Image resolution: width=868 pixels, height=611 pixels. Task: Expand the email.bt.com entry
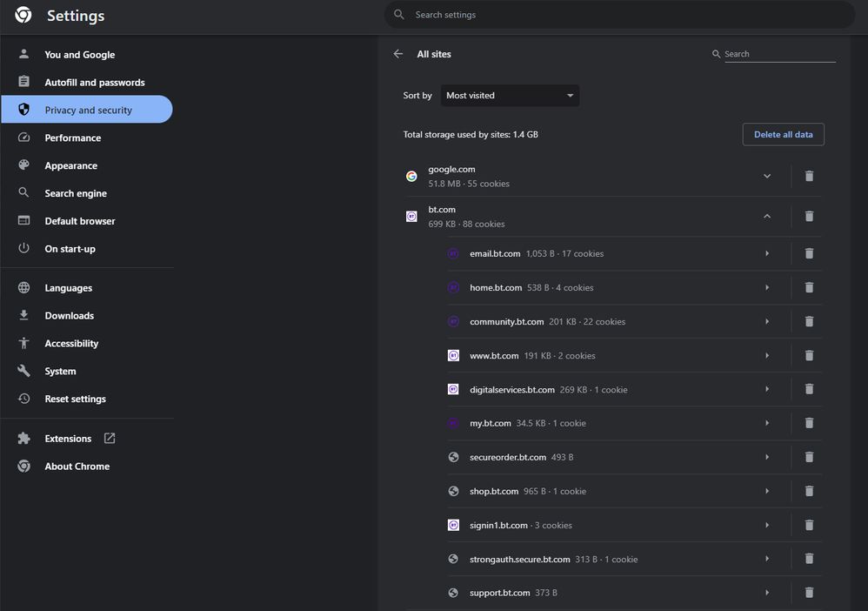tap(767, 253)
